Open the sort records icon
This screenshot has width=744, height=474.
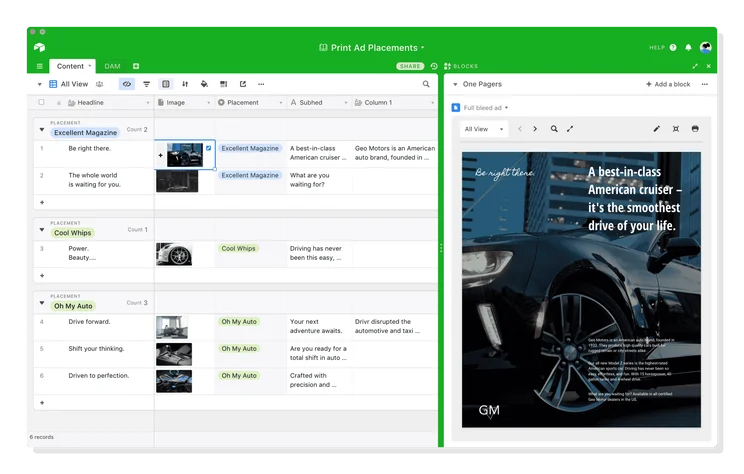tap(185, 84)
